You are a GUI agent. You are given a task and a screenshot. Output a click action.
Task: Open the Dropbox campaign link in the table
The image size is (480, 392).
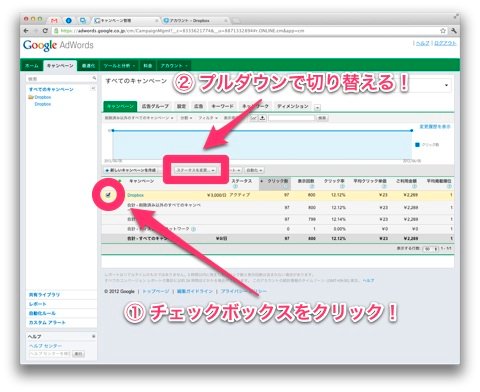click(x=136, y=195)
